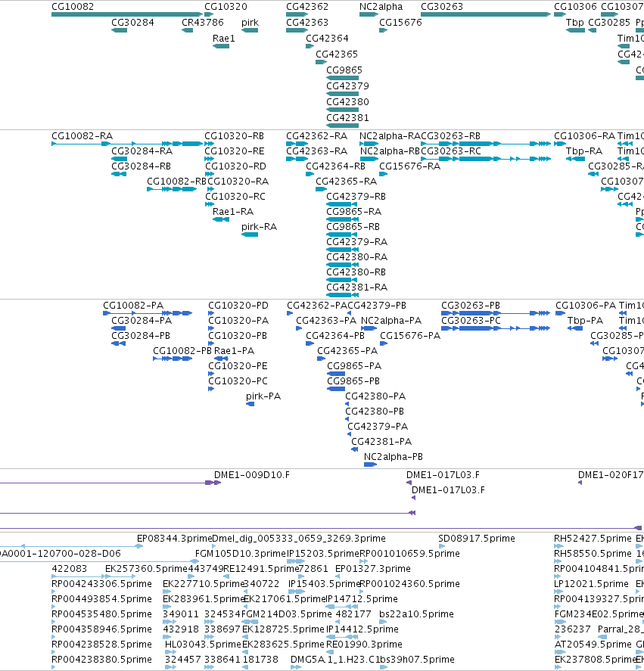This screenshot has width=644, height=671.
Task: Click the CG42381 gene label
Action: (347, 118)
